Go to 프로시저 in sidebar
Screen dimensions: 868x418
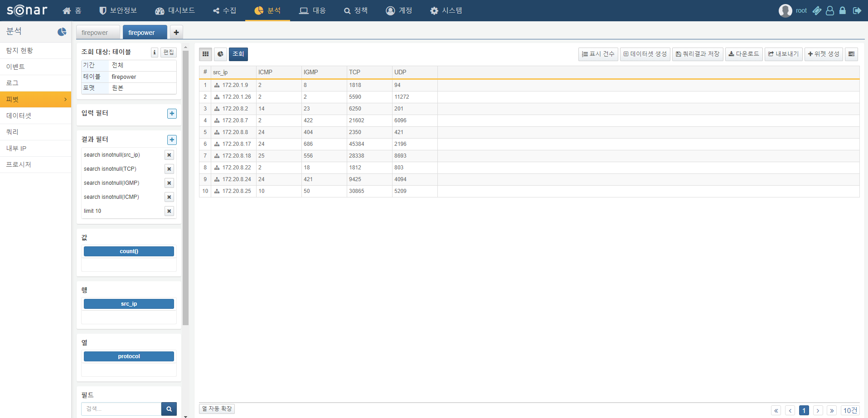(35, 164)
